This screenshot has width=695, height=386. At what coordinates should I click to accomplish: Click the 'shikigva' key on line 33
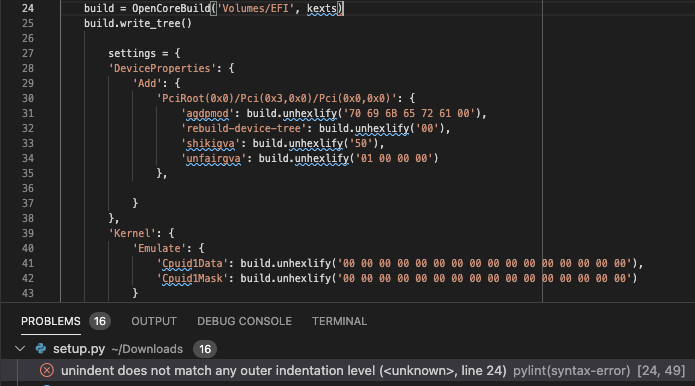coord(210,144)
